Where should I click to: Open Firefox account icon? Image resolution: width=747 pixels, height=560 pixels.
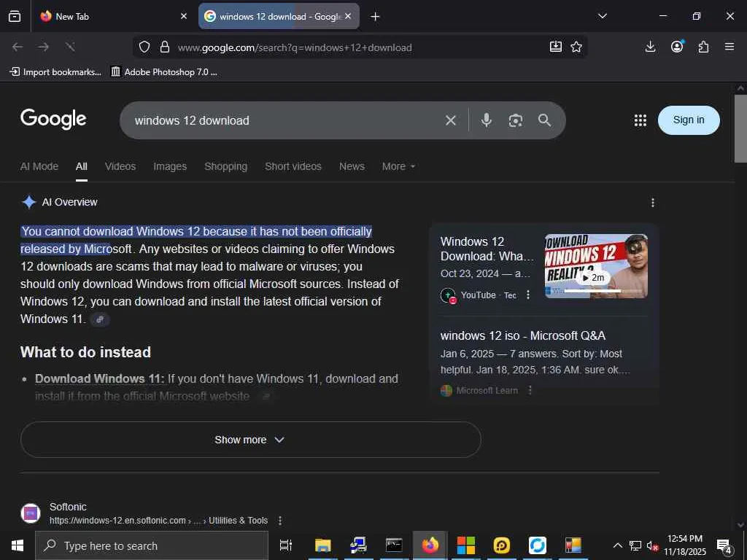click(677, 47)
